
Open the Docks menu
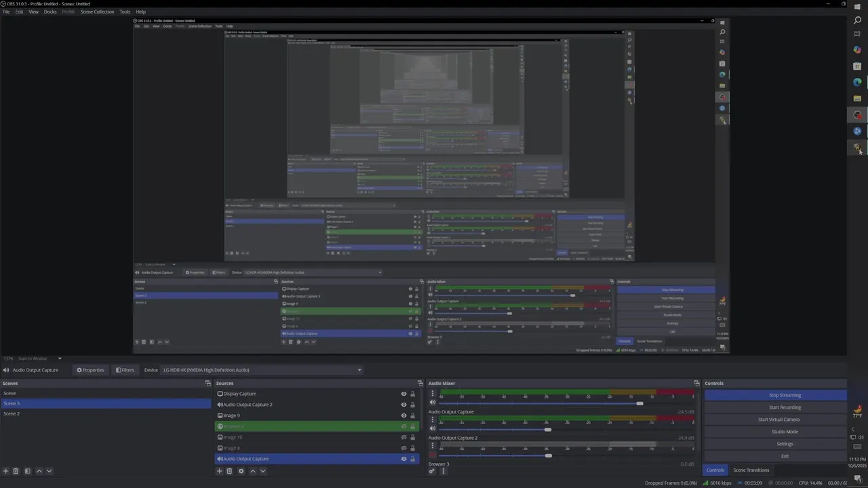[x=50, y=12]
